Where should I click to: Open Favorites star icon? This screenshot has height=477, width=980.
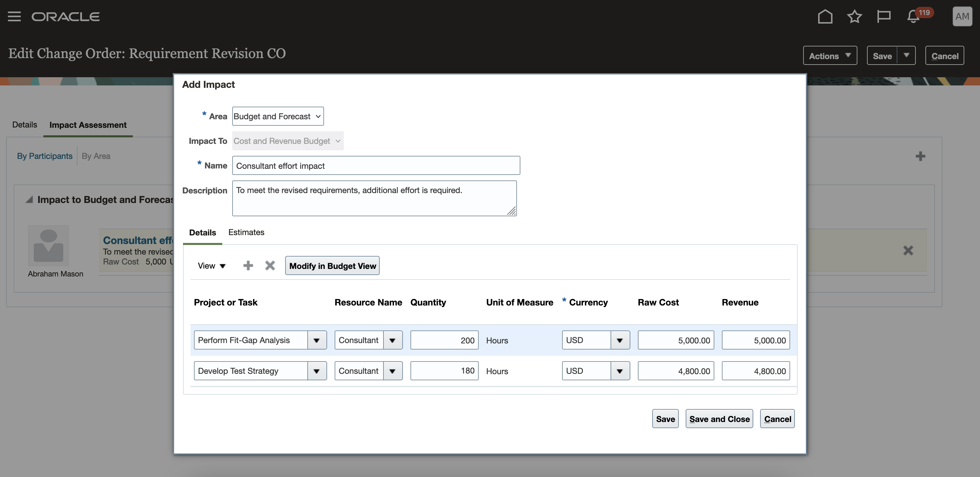point(854,16)
